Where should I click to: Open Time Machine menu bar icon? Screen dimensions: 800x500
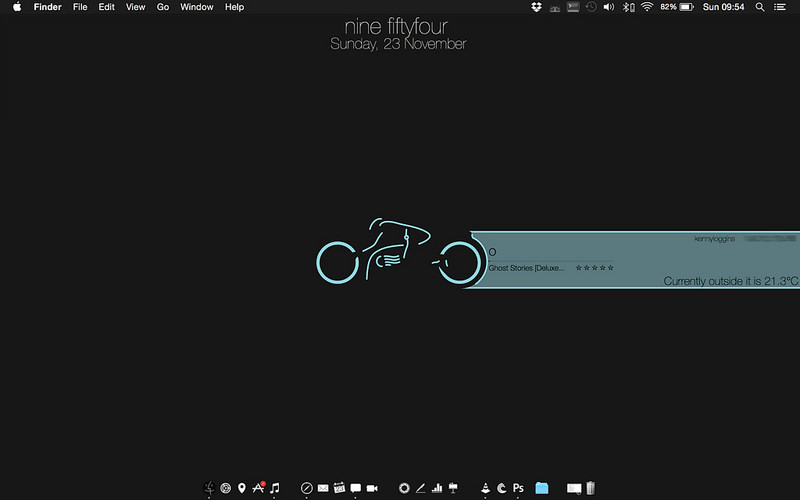click(x=591, y=7)
